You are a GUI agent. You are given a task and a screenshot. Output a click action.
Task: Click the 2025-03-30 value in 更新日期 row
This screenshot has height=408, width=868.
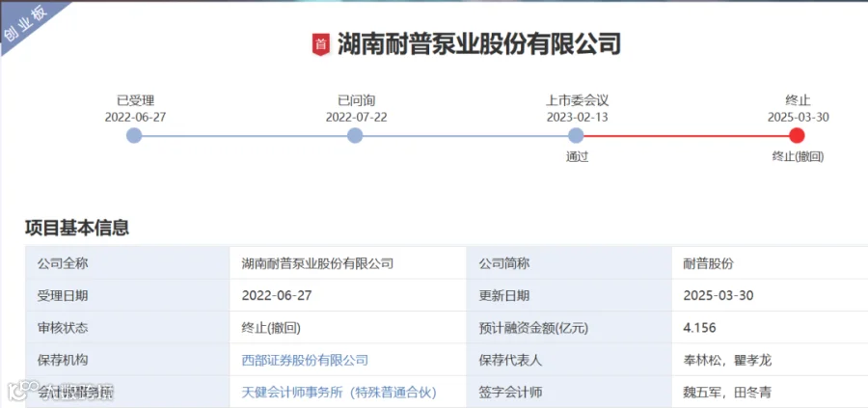click(719, 295)
